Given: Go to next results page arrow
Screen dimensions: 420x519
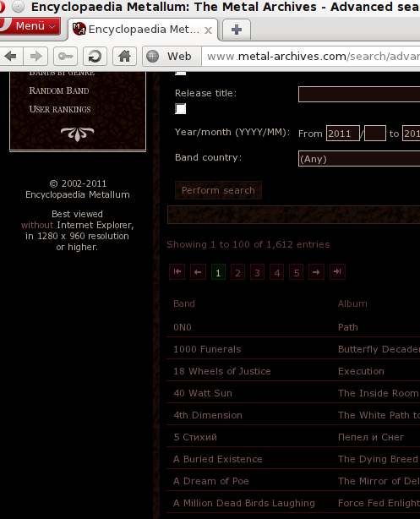Looking at the screenshot, I should [316, 272].
